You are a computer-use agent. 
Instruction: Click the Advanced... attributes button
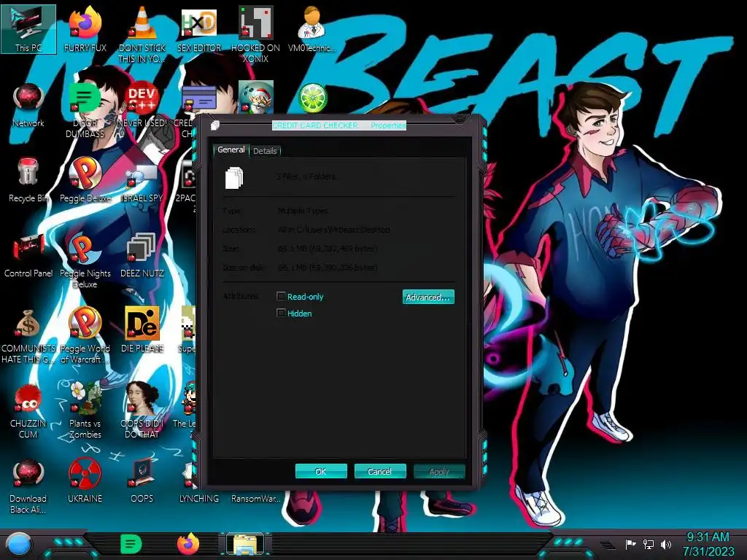(428, 297)
